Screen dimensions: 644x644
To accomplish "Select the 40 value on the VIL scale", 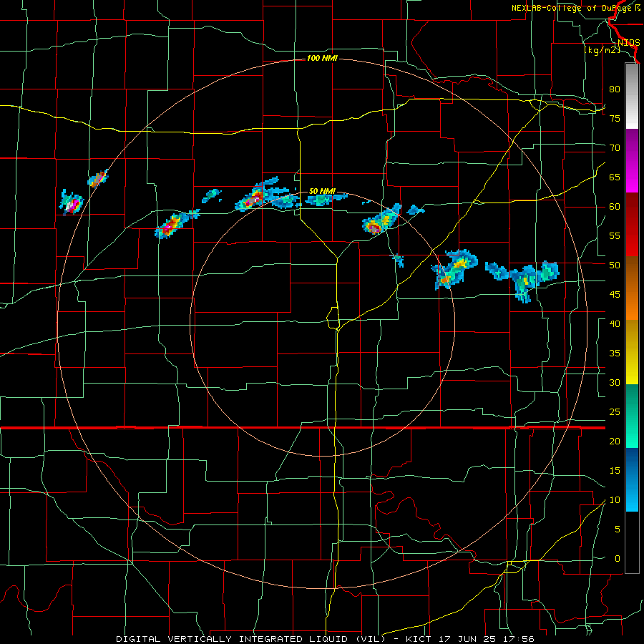I will tap(615, 323).
